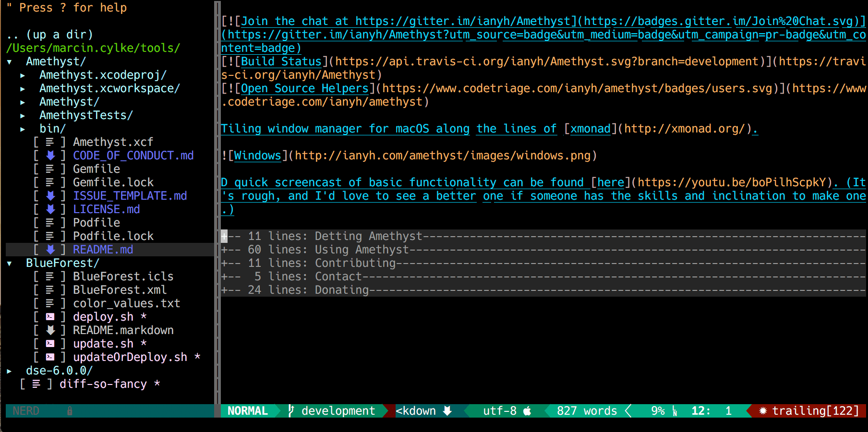This screenshot has height=432, width=868.
Task: Expand the Amethyst.xcodeproj/ folder
Action: click(23, 75)
